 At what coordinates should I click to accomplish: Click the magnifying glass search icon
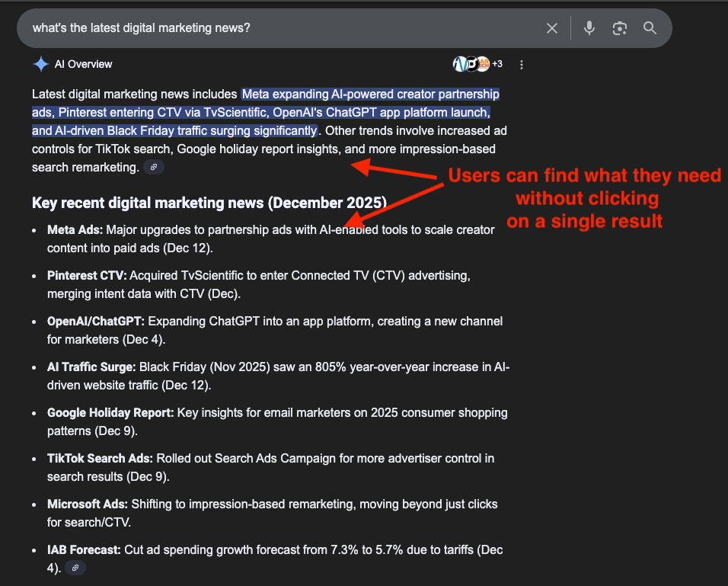click(x=650, y=28)
